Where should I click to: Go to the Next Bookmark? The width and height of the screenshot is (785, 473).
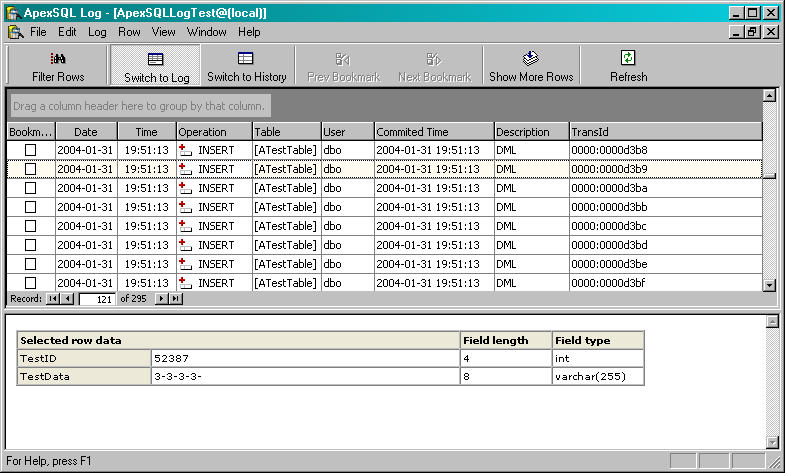[x=435, y=66]
